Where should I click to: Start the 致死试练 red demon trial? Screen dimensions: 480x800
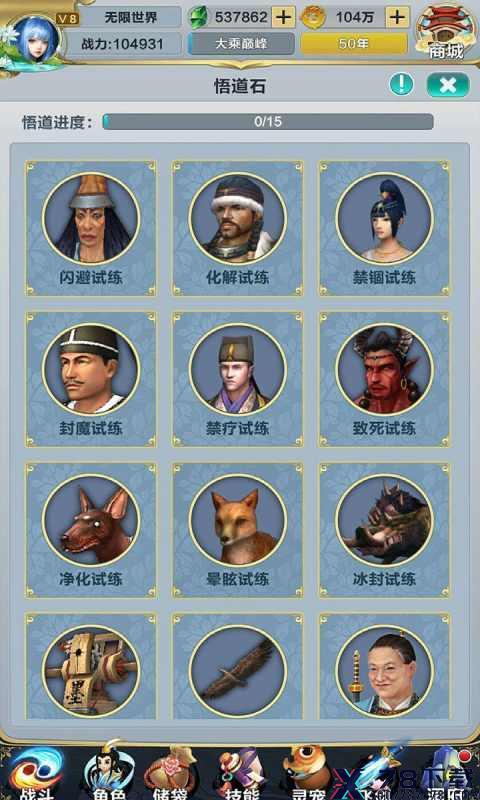[385, 379]
